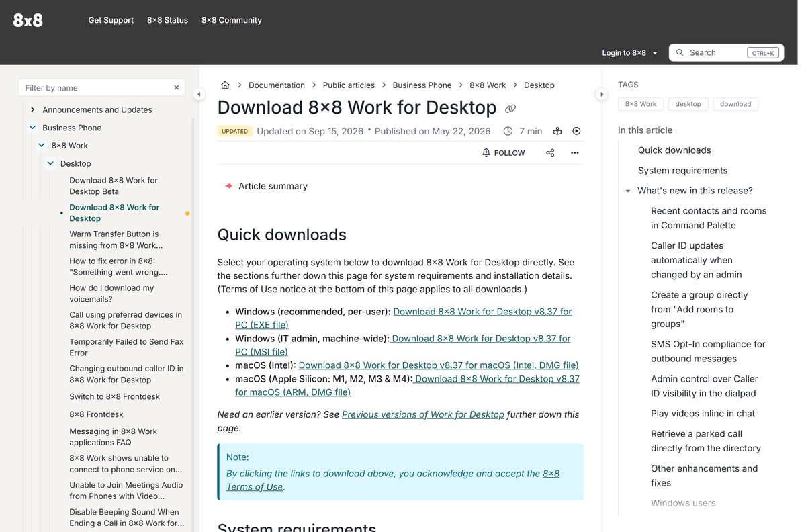This screenshot has height=532, width=806.
Task: Jump to Caller ID updates automatically section
Action: [x=697, y=260]
